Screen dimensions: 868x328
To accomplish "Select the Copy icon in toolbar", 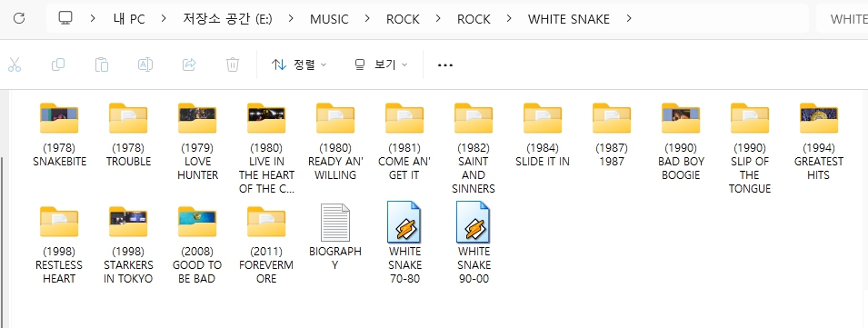I will (x=58, y=65).
